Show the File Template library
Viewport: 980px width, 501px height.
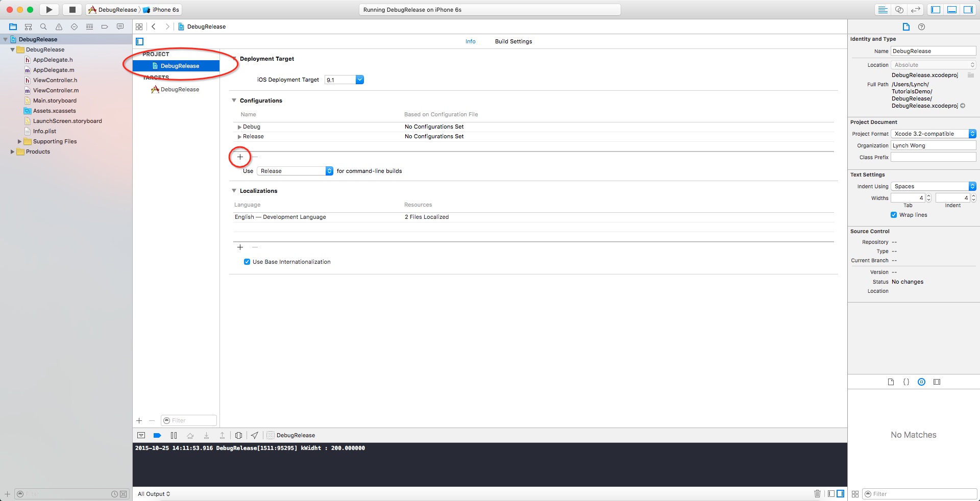[891, 382]
